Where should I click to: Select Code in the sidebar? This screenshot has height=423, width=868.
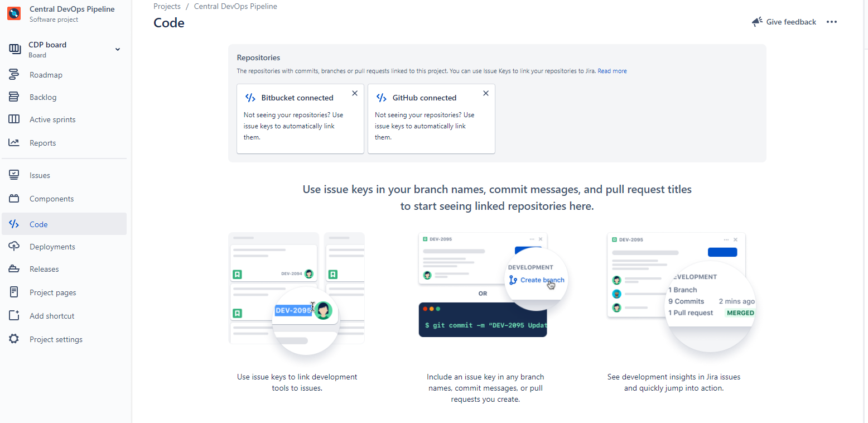(x=38, y=224)
